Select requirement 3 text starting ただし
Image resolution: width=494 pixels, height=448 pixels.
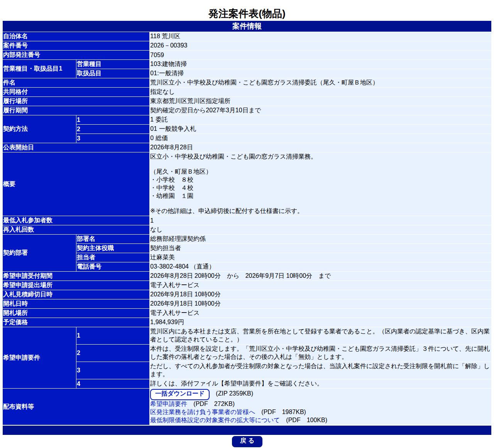point(320,370)
